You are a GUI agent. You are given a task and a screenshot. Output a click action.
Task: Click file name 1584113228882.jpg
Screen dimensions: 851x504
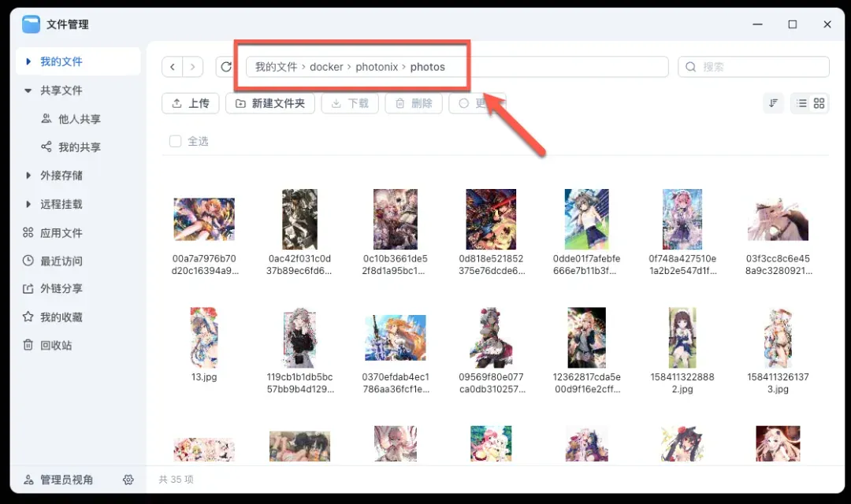point(682,383)
